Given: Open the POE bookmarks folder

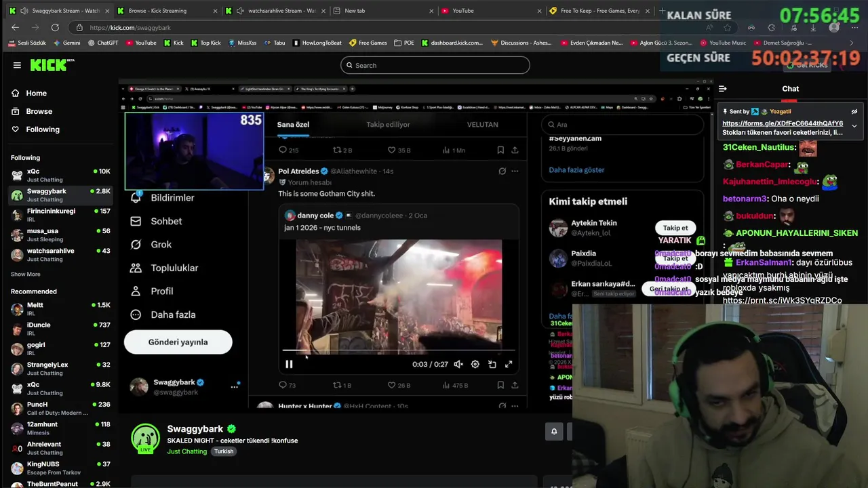Looking at the screenshot, I should [403, 43].
